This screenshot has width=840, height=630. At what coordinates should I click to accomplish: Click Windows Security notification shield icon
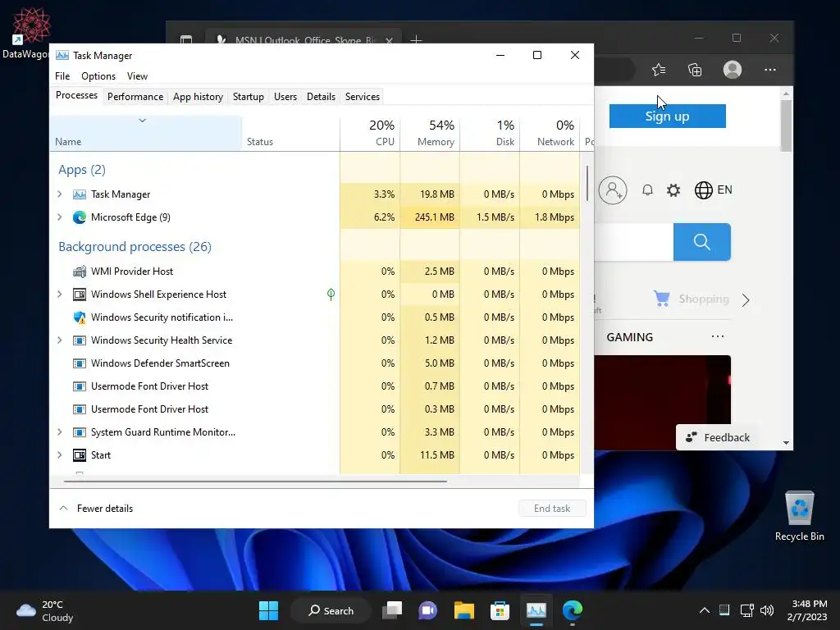80,317
